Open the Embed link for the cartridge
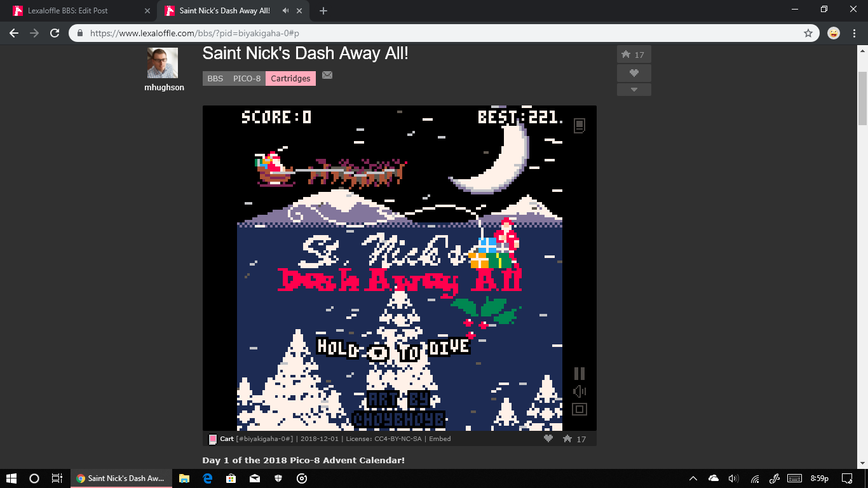The width and height of the screenshot is (868, 488). click(x=440, y=439)
